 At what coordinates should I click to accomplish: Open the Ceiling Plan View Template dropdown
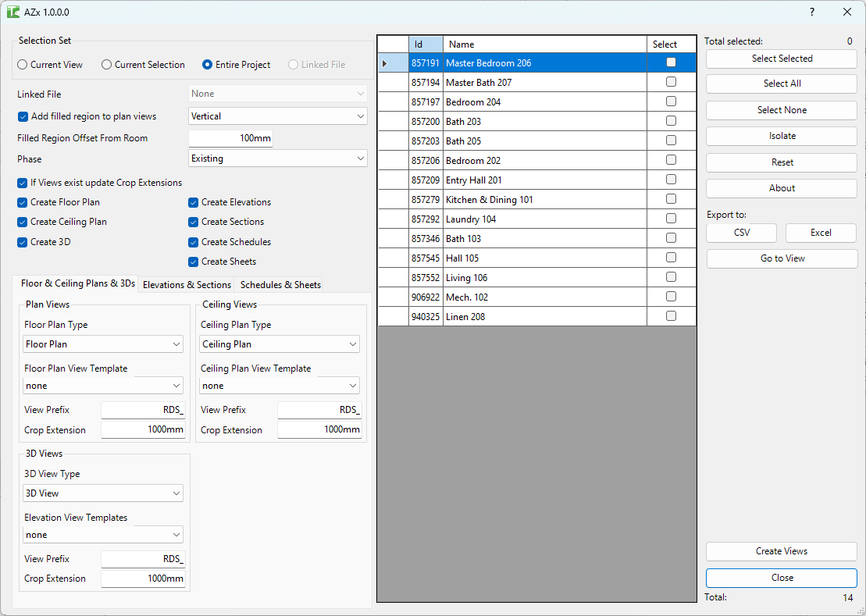click(279, 385)
